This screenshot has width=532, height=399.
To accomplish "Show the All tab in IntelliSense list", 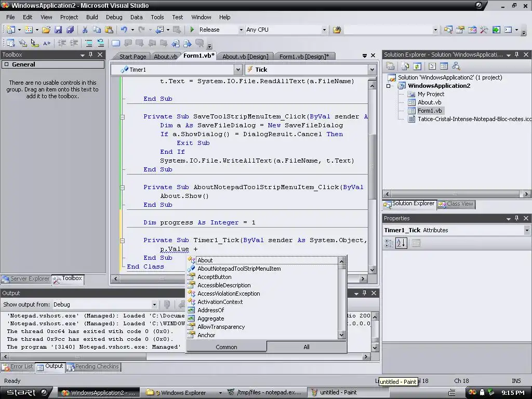I will (x=307, y=347).
